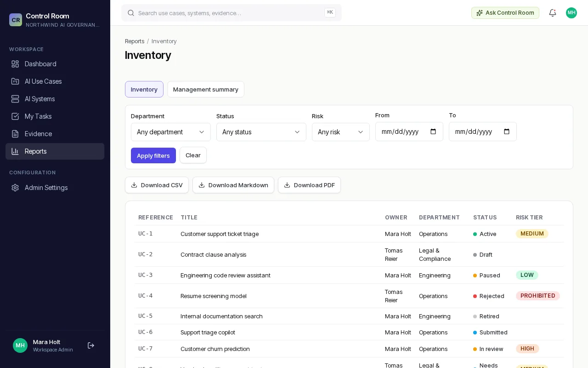Focus the search use cases field
Screen dimensions: 588x368
click(x=232, y=13)
